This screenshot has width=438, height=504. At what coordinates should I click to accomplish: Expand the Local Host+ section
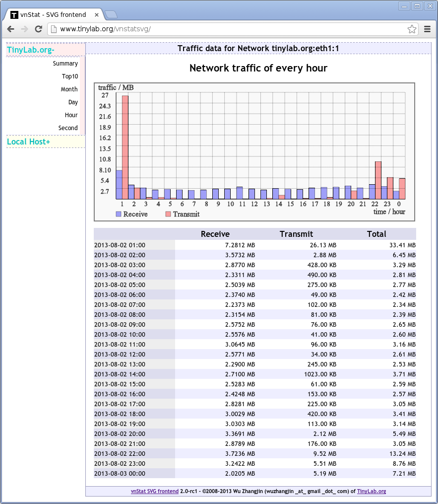[x=29, y=142]
